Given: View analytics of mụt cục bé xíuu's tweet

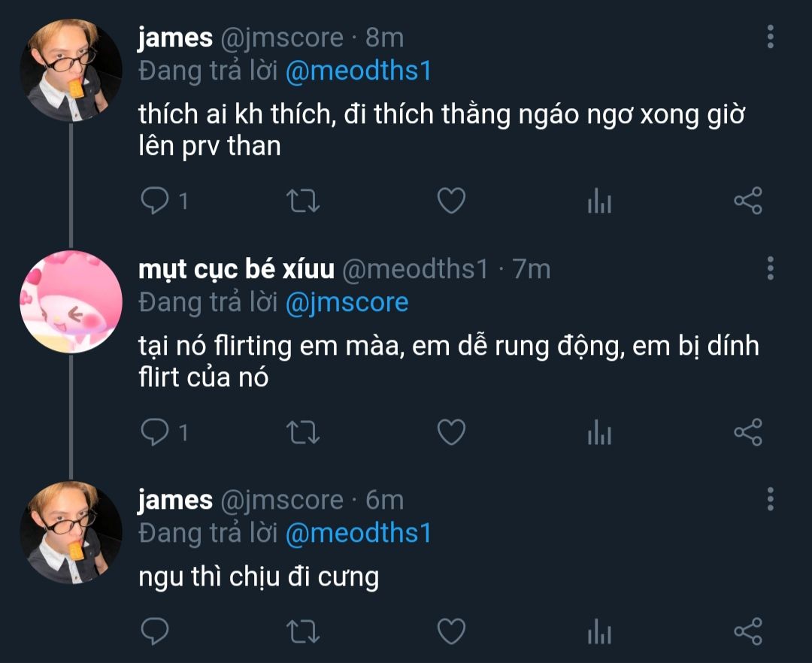Looking at the screenshot, I should pyautogui.click(x=599, y=432).
